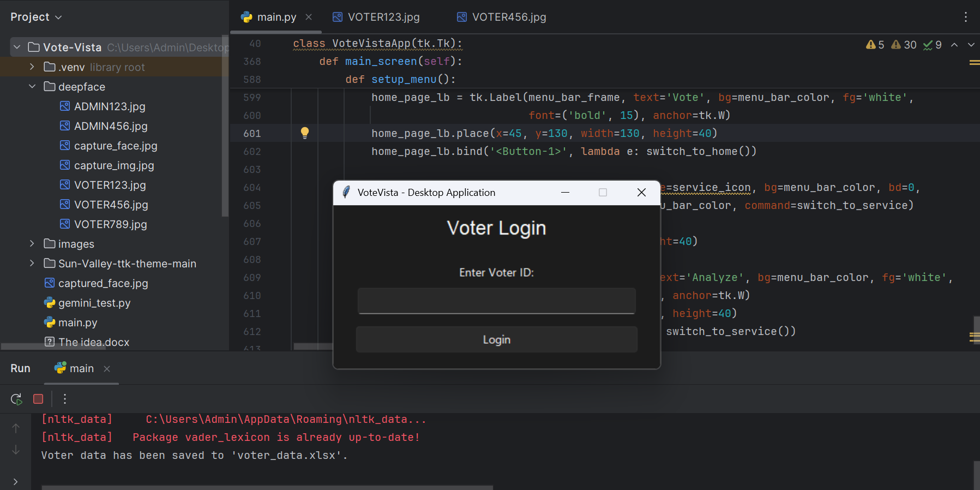Select main.py in the project tree

coord(78,322)
